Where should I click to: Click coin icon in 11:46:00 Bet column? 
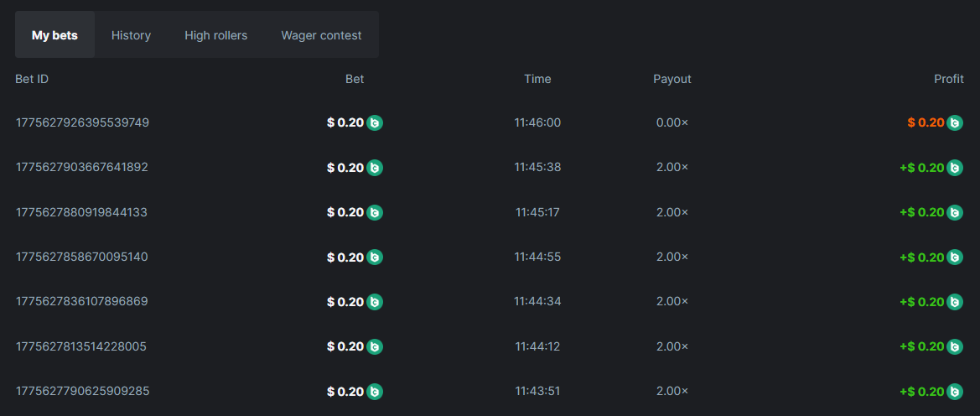tap(375, 122)
